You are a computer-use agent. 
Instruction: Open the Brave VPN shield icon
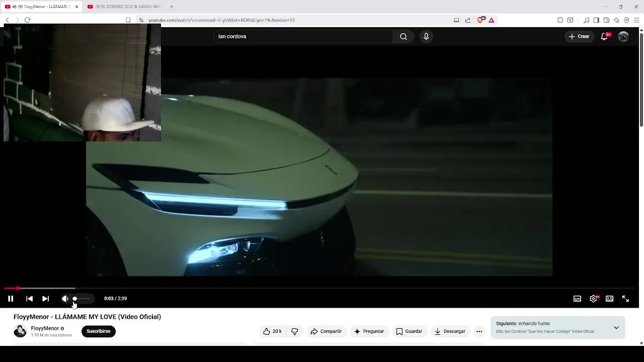point(626,20)
